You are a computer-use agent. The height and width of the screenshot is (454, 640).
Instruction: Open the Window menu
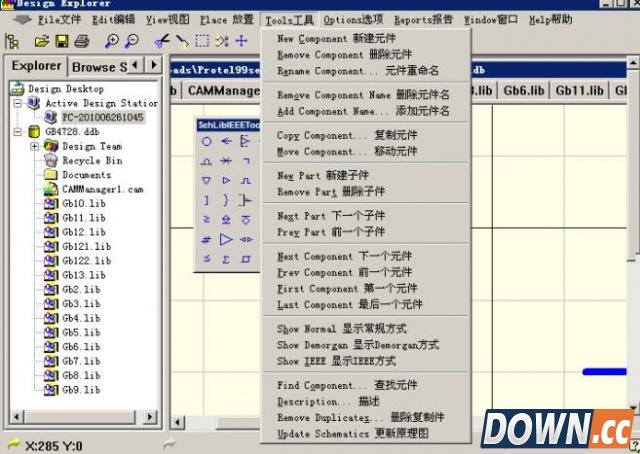[491, 19]
